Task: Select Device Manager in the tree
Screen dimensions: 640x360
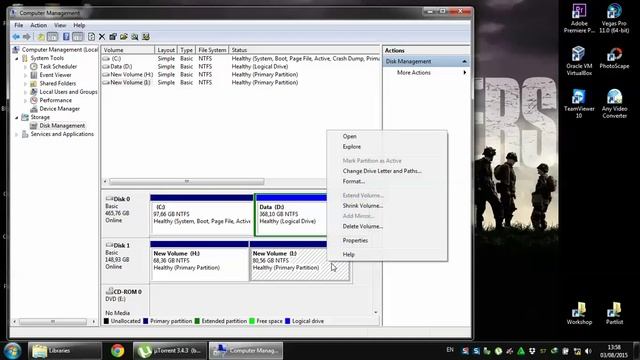Action: 60,109
